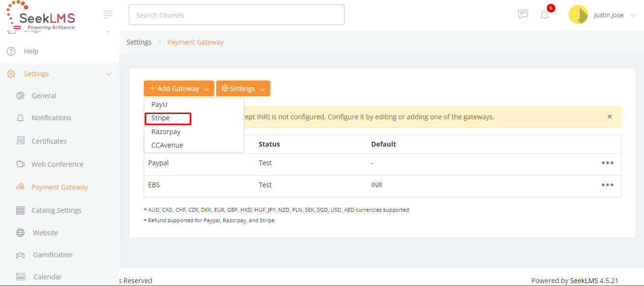Open the three-dot menu for the EBS row
The height and width of the screenshot is (286, 644).
pyautogui.click(x=608, y=185)
